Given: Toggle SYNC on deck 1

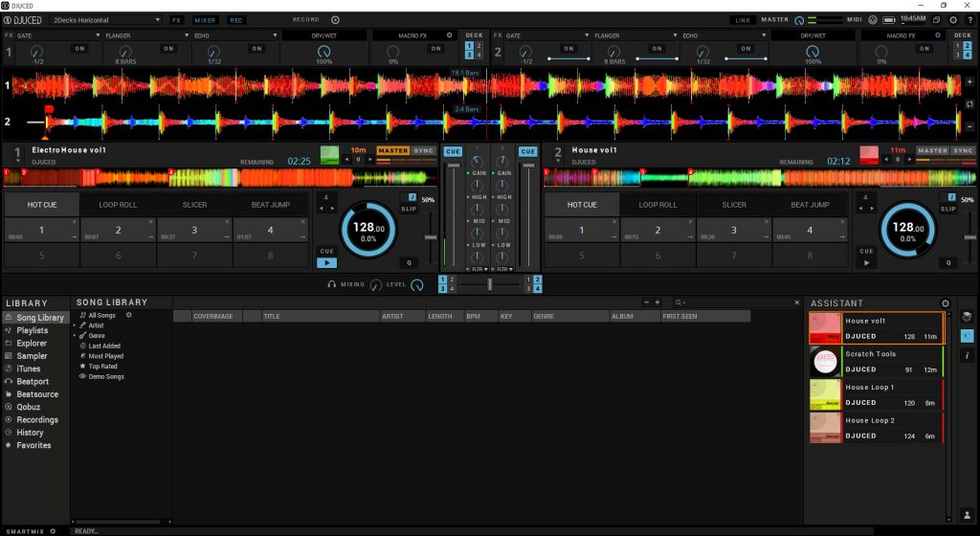Looking at the screenshot, I should coord(424,150).
